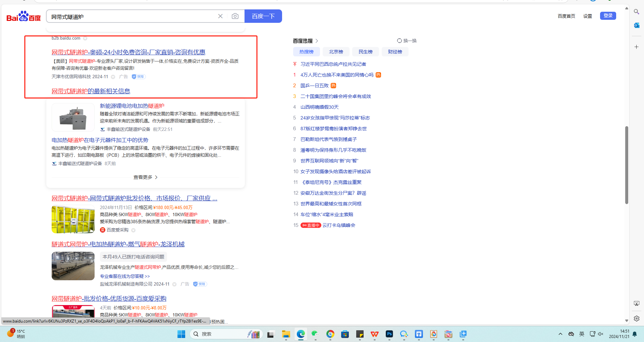Click the yellow tunnel furnace thumbnail

73,219
